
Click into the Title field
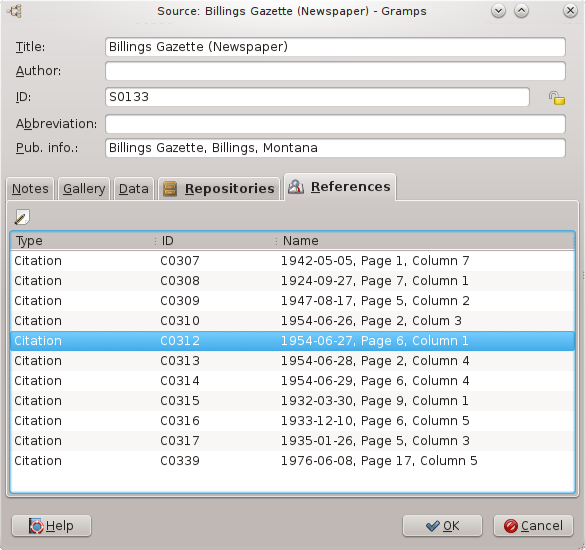(x=335, y=47)
